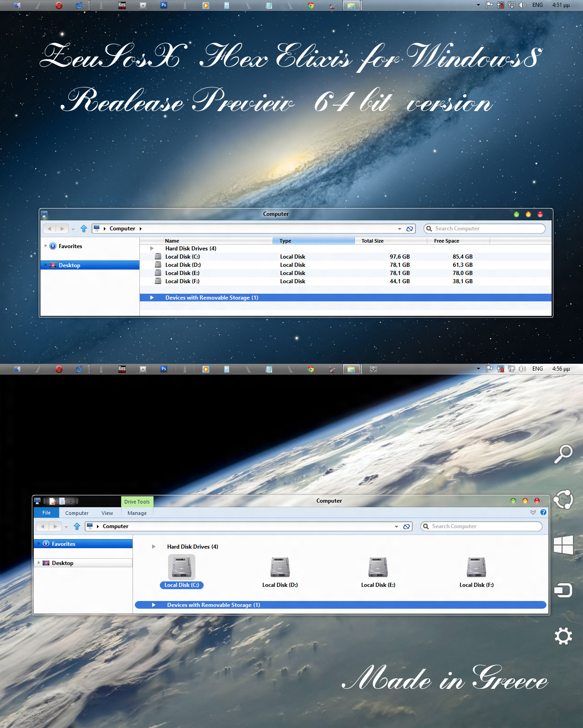
Task: Click the Windows Start charm
Action: 563,545
